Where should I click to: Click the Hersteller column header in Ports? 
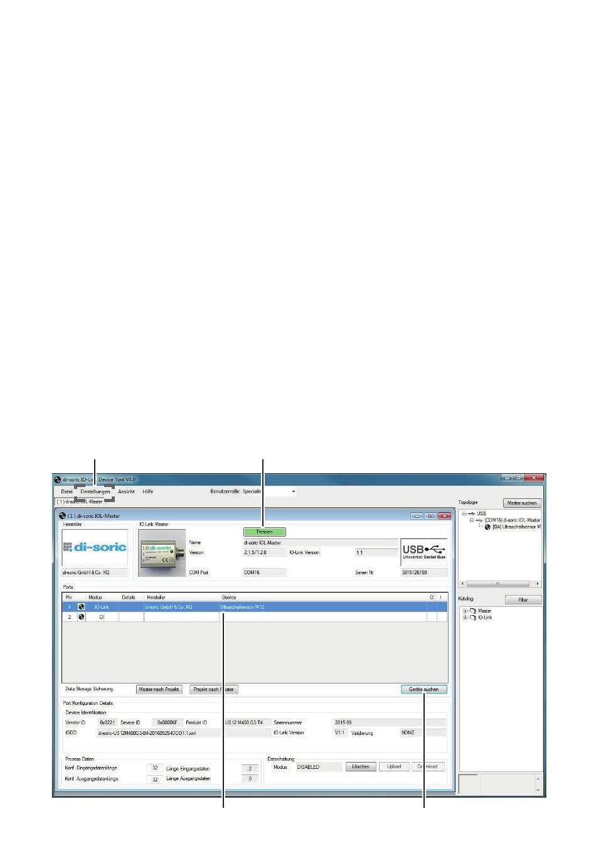click(x=156, y=597)
